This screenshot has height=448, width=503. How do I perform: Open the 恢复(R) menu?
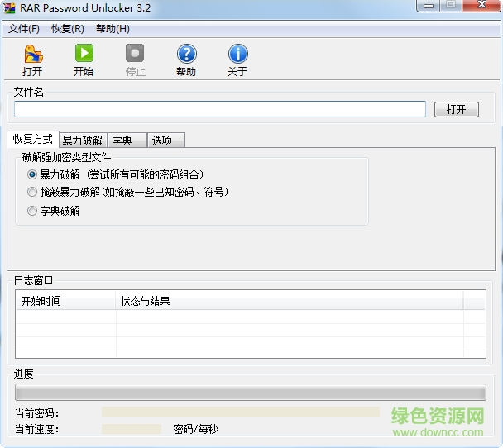[68, 29]
